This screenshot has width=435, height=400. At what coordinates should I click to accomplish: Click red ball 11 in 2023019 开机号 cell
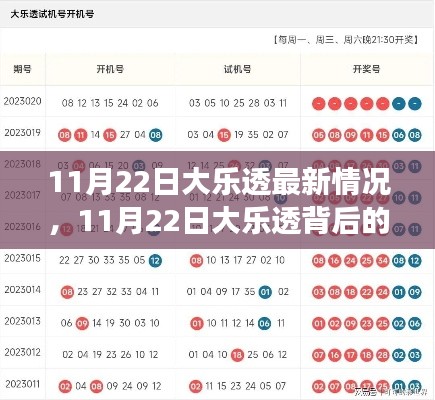[x=80, y=135]
